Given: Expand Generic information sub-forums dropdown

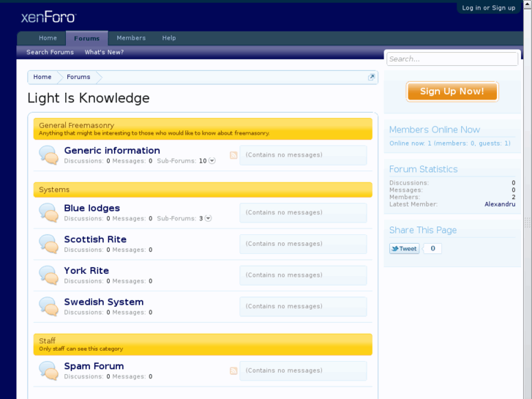Looking at the screenshot, I should point(212,161).
